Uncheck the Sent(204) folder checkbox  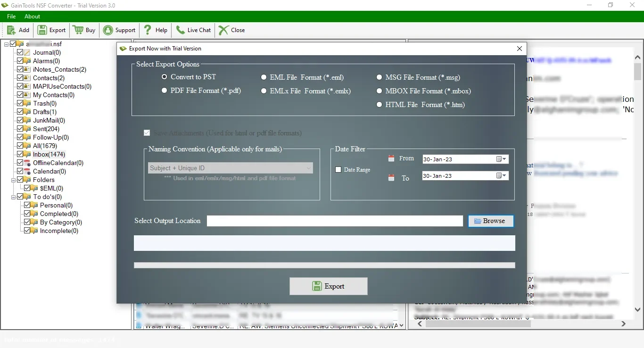tap(20, 129)
